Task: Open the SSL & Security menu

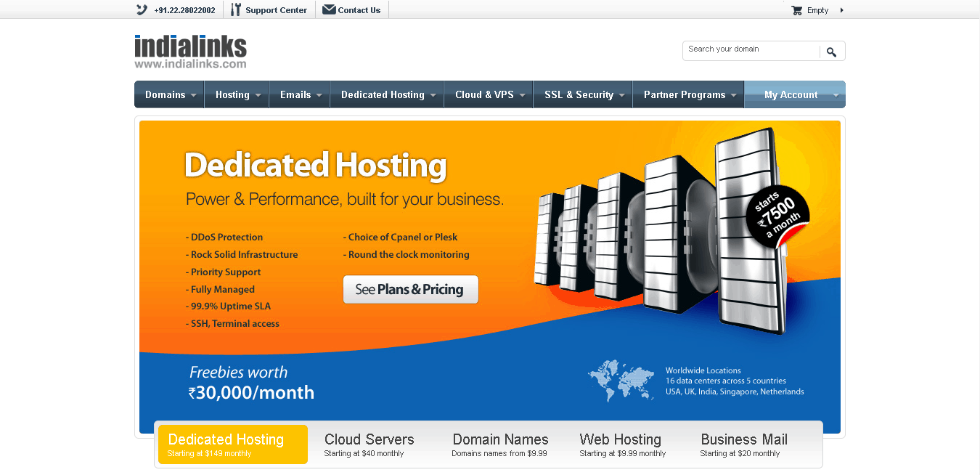Action: coord(584,94)
